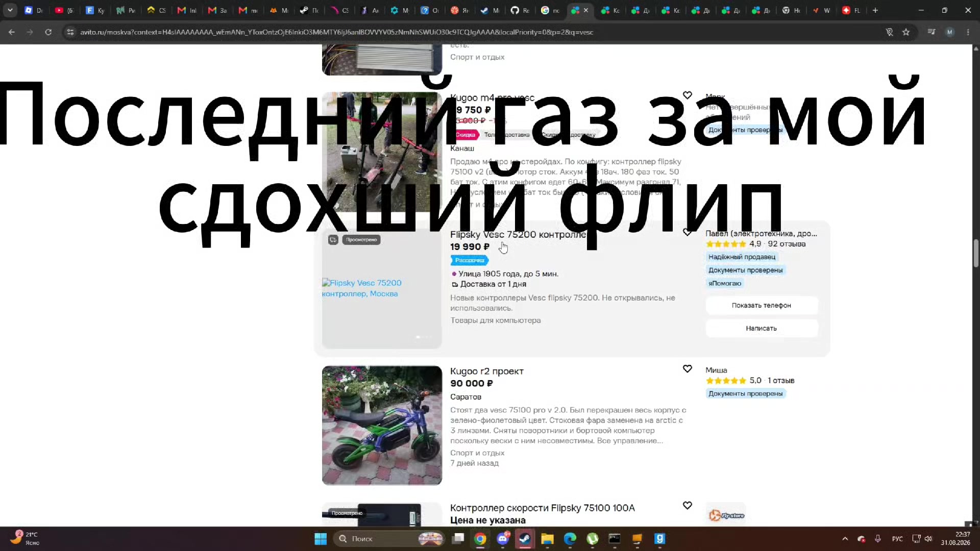
Task: Close the active Avito tab
Action: coord(586,10)
